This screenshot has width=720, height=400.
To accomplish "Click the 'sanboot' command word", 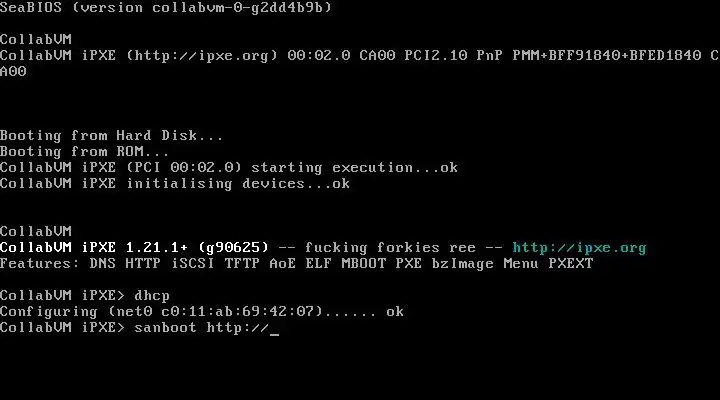I will click(165, 328).
